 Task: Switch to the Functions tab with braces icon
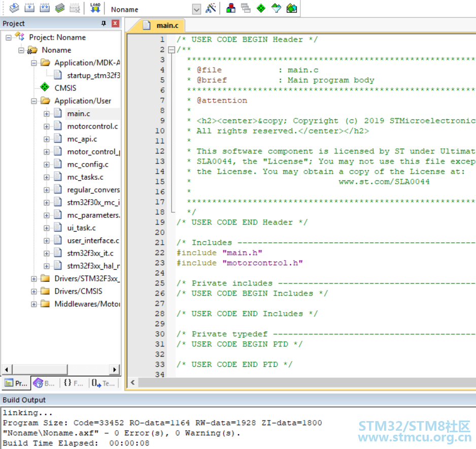[x=74, y=383]
